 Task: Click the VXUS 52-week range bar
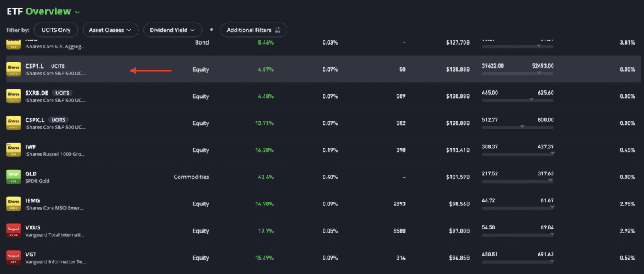coord(518,235)
